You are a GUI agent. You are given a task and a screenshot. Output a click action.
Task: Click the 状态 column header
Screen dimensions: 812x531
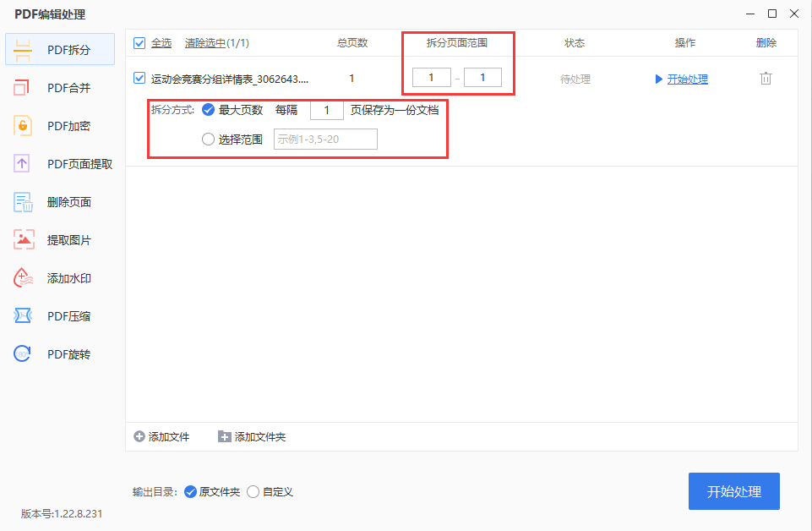(x=575, y=43)
